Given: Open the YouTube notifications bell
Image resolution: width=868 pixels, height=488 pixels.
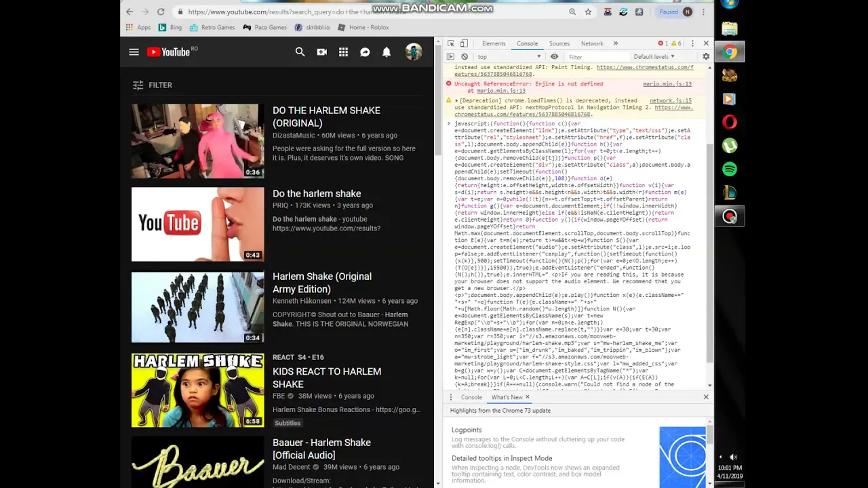Looking at the screenshot, I should [x=387, y=52].
